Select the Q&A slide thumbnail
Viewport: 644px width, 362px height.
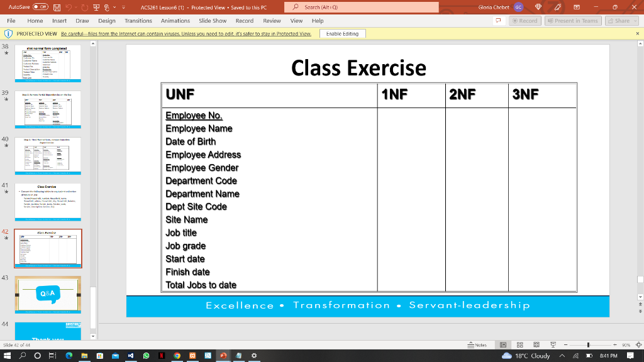tap(47, 294)
